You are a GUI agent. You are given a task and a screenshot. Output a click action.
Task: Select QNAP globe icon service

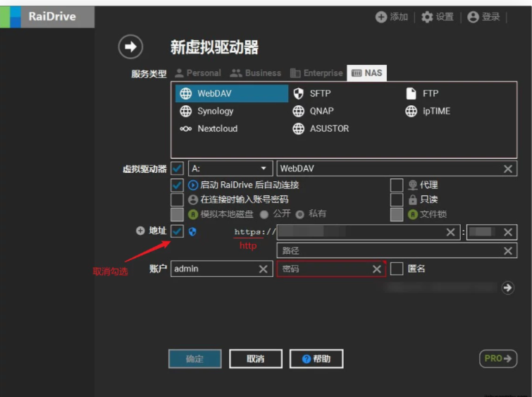(298, 111)
